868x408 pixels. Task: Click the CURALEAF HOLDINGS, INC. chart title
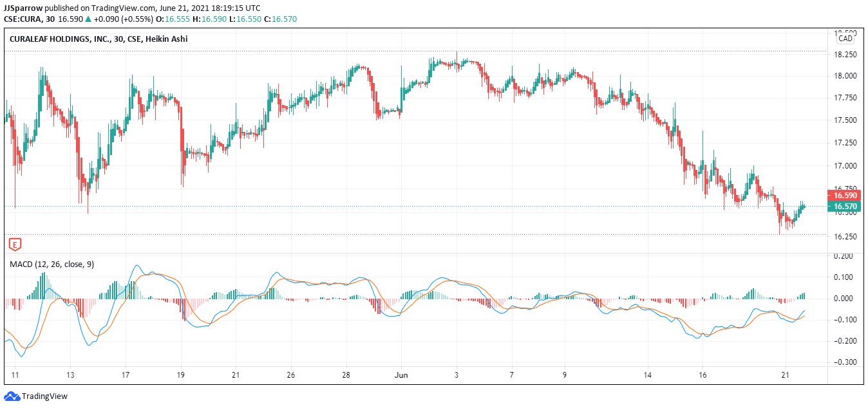[x=99, y=39]
